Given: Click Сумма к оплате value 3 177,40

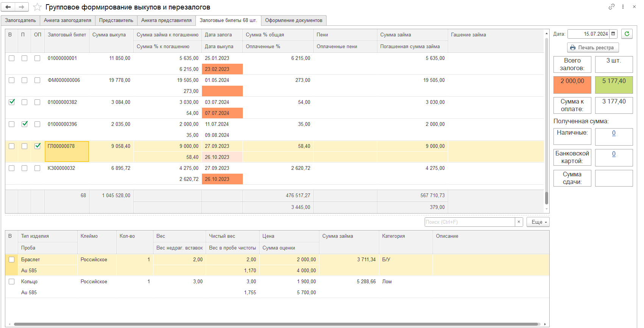Looking at the screenshot, I should click(614, 105).
